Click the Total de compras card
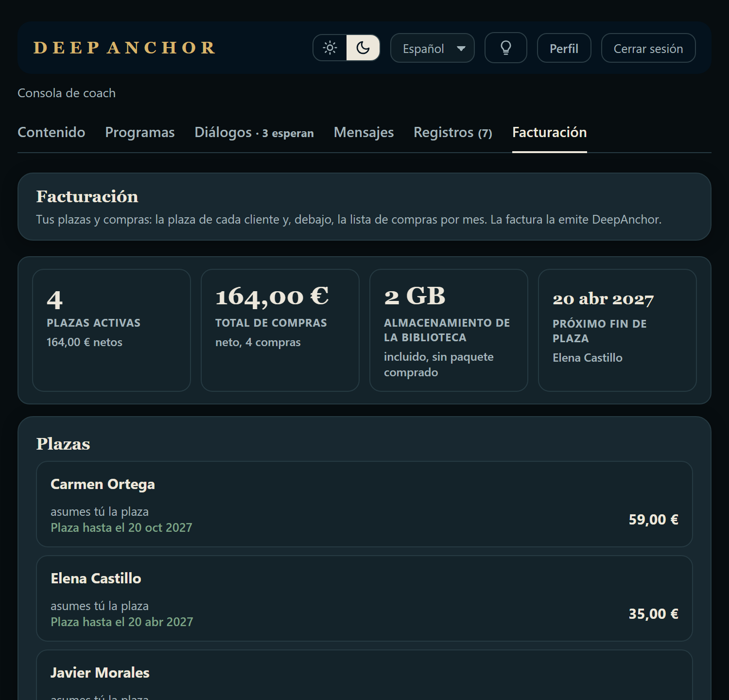Screen dimensions: 729x700 point(280,330)
